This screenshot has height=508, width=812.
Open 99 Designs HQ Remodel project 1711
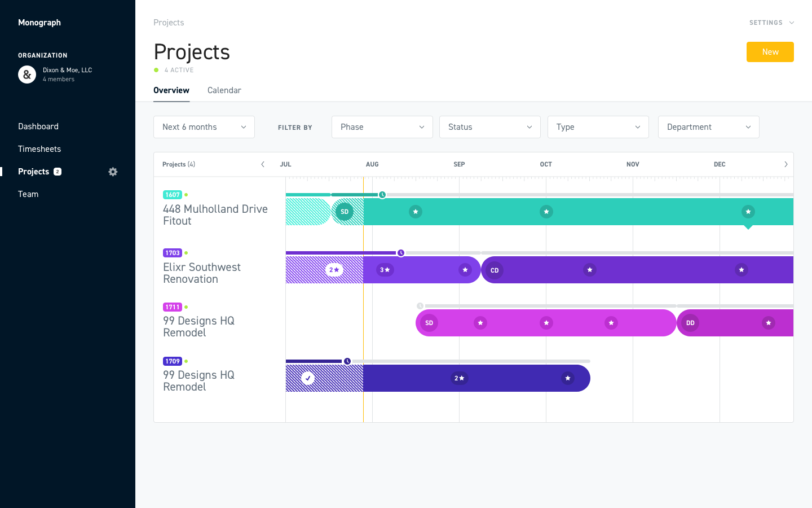click(x=198, y=327)
